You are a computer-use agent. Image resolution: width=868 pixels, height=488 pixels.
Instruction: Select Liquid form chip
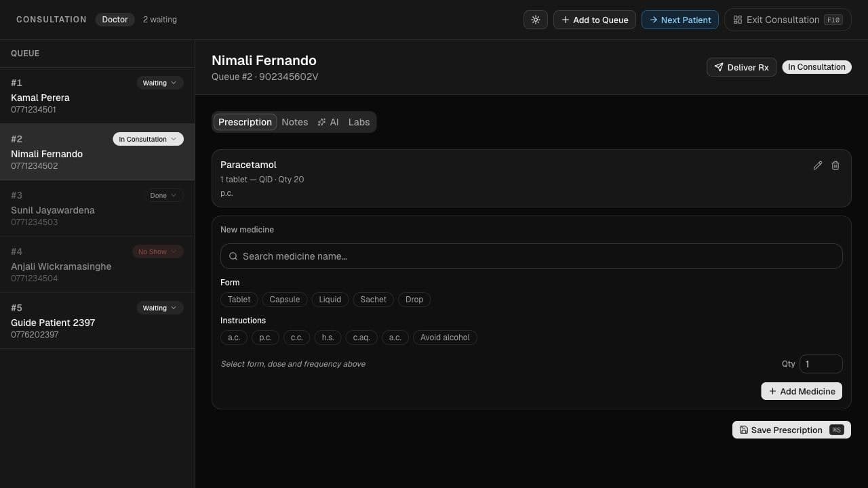coord(330,300)
